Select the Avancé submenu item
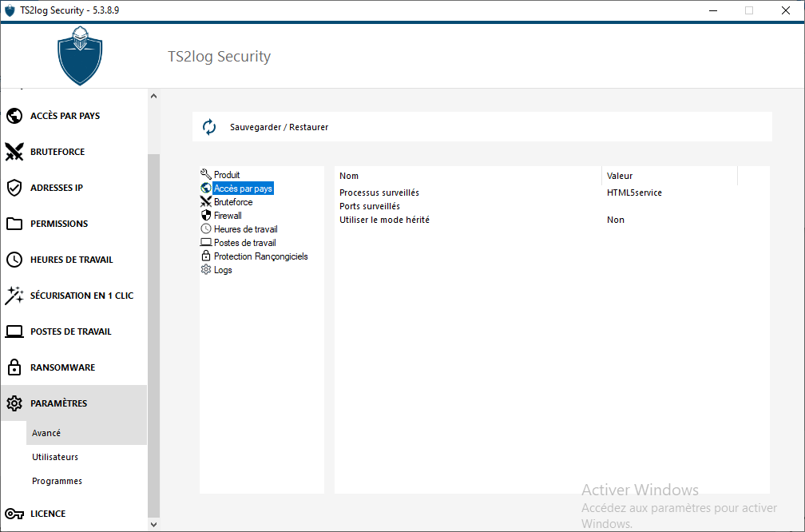 click(x=86, y=433)
